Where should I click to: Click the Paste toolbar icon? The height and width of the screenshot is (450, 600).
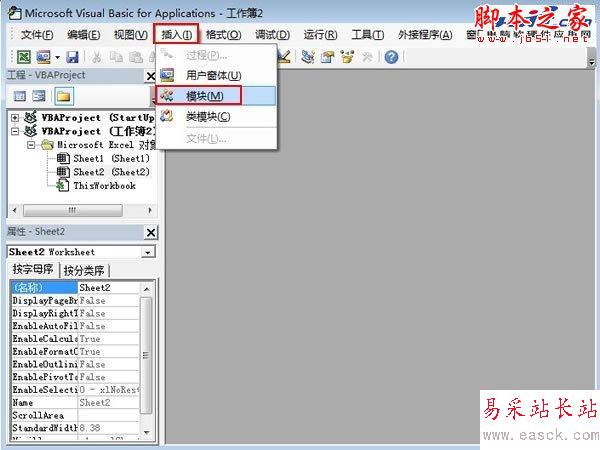135,57
